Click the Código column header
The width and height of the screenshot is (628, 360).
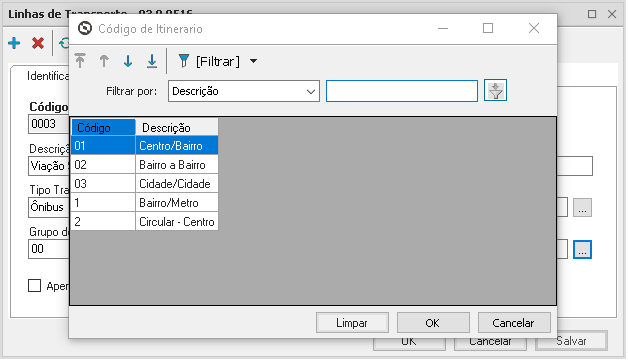[103, 127]
